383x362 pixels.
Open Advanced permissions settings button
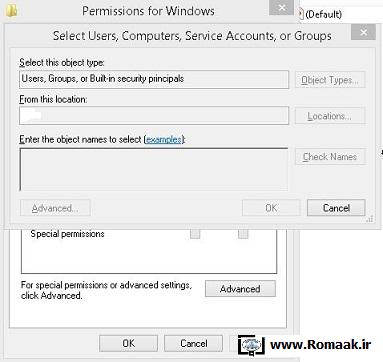pos(240,289)
